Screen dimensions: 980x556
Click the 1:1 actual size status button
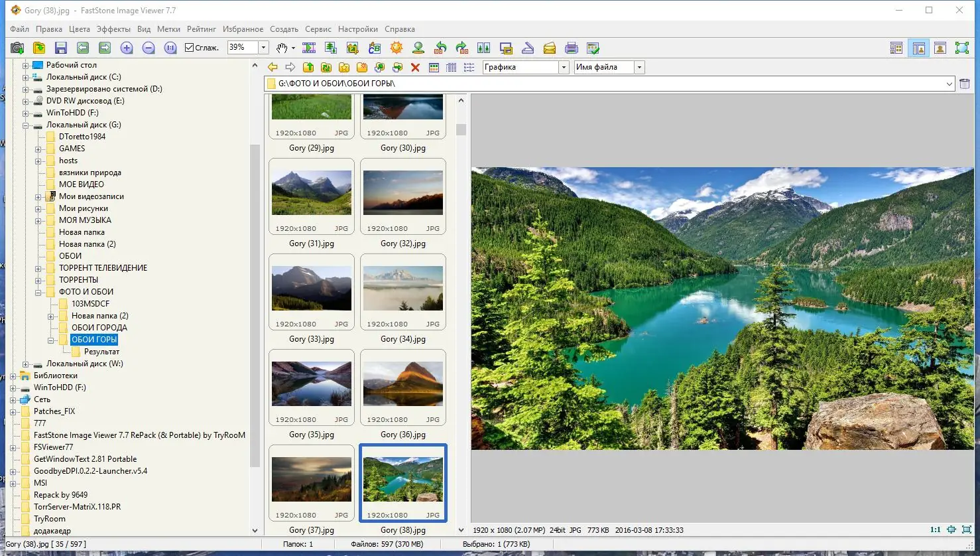tap(936, 529)
